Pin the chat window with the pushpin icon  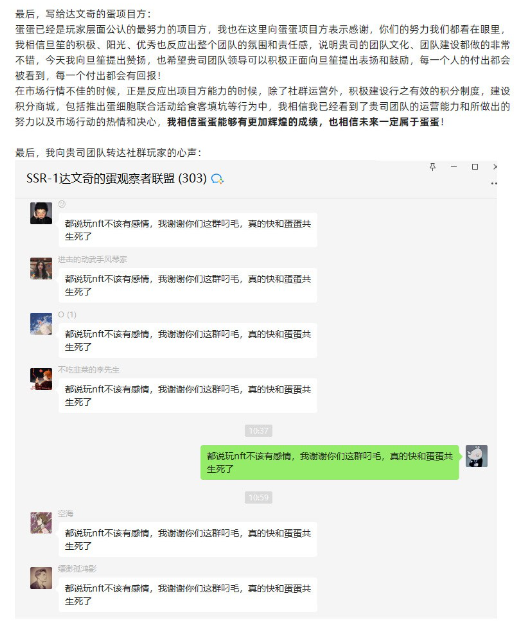click(432, 167)
